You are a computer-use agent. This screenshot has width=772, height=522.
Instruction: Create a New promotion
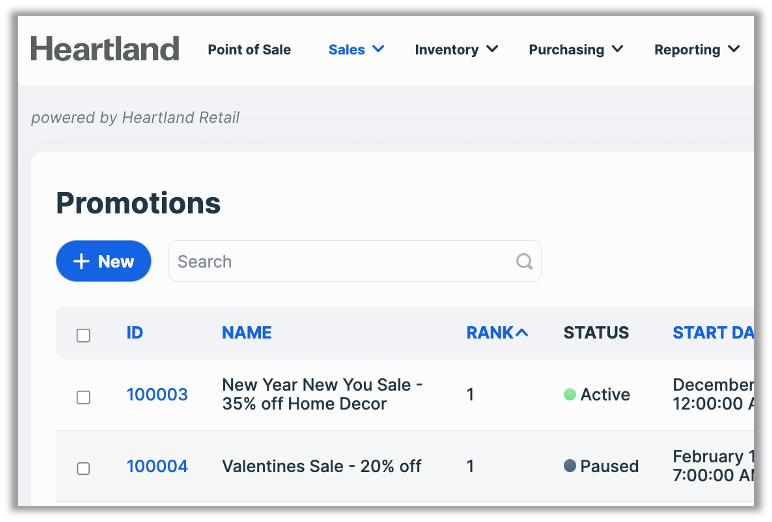click(103, 261)
